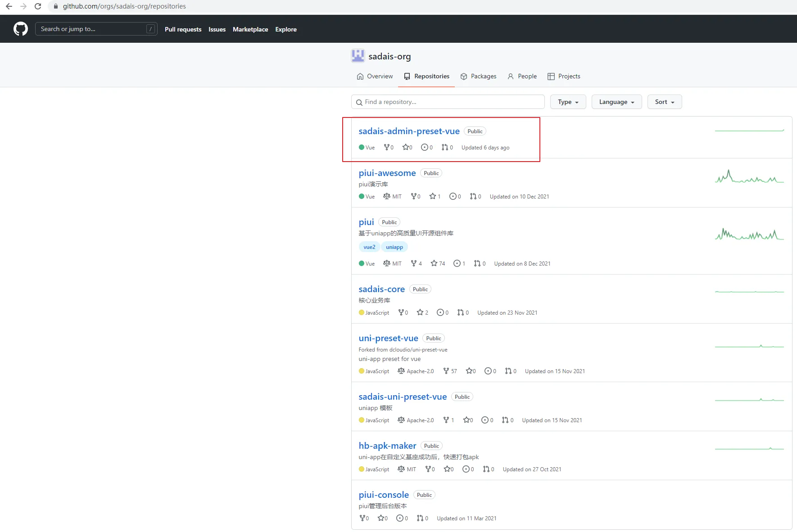Click the GitHub Octocat logo

pos(21,29)
